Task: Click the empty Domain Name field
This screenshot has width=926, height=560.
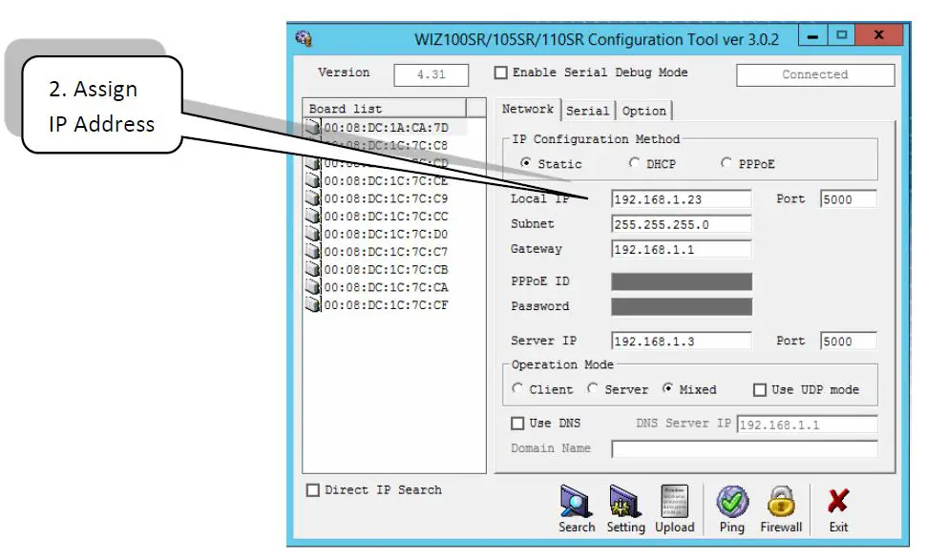Action: pos(745,449)
